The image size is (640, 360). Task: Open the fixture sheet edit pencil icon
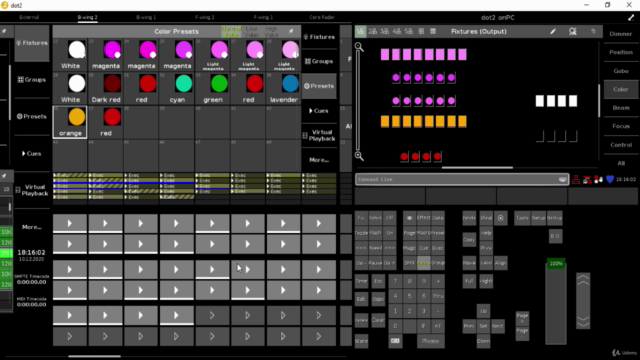[553, 31]
